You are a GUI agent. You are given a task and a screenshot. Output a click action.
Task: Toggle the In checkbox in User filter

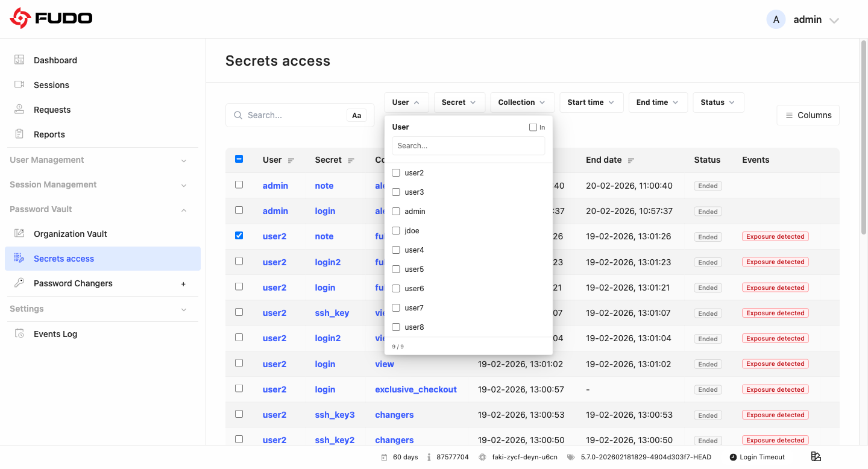coord(533,127)
